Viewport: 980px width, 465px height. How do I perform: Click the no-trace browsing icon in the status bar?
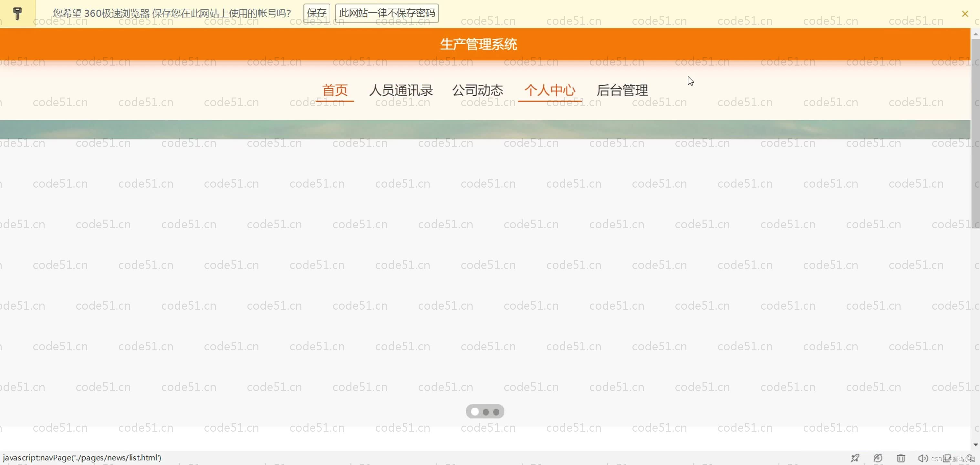tap(878, 458)
